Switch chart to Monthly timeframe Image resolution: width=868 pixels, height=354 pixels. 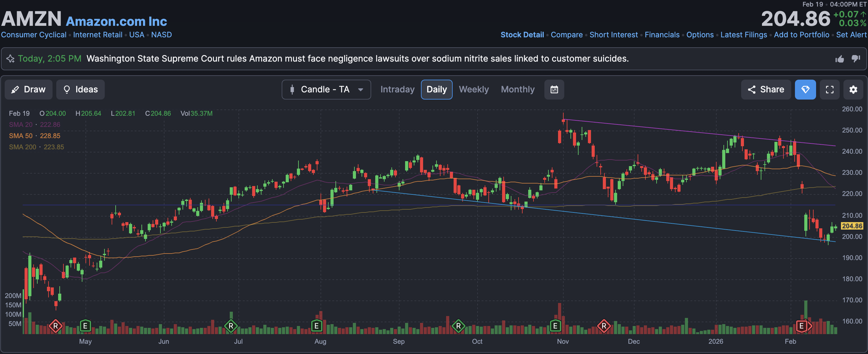[517, 89]
